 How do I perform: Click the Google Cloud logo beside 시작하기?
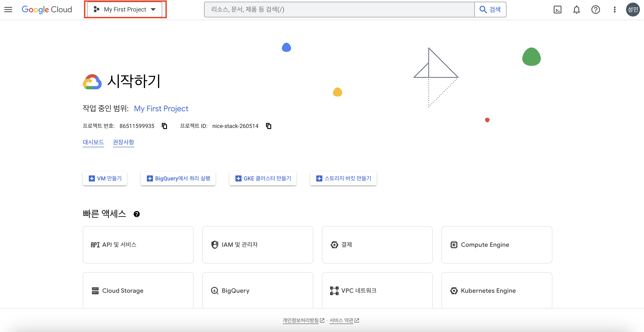[92, 82]
